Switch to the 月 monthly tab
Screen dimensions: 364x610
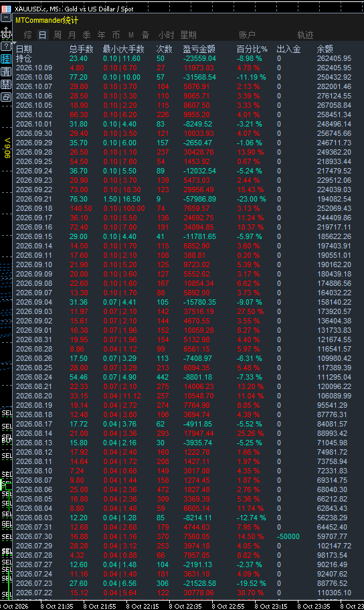72,35
